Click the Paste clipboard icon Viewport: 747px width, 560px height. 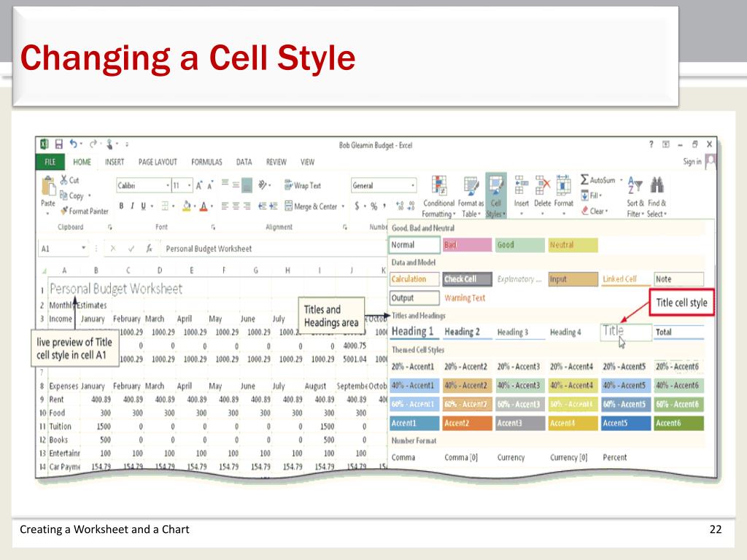pyautogui.click(x=48, y=186)
